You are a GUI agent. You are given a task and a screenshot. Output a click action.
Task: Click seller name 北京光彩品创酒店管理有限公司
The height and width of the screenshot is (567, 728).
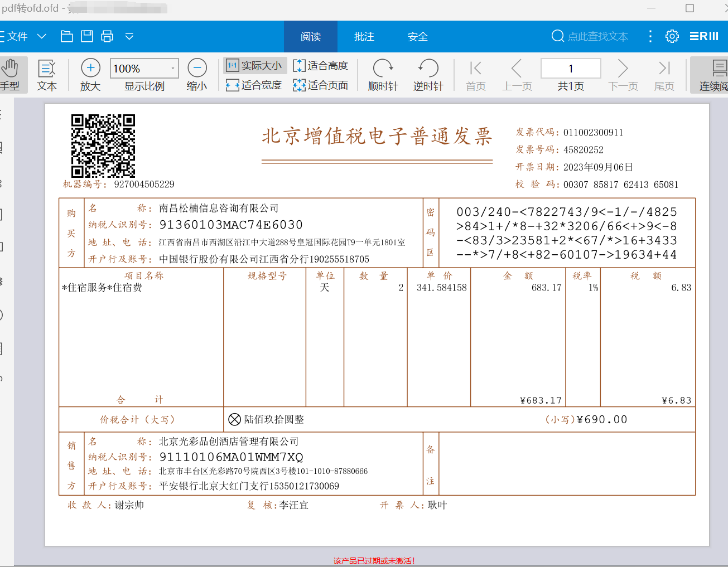(x=229, y=442)
